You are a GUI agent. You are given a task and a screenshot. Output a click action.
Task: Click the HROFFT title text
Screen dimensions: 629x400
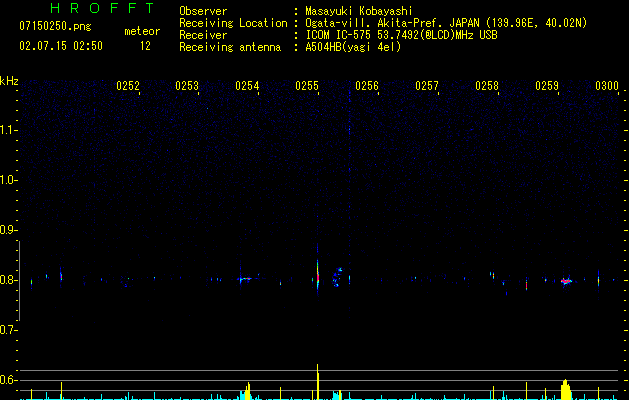click(x=102, y=8)
